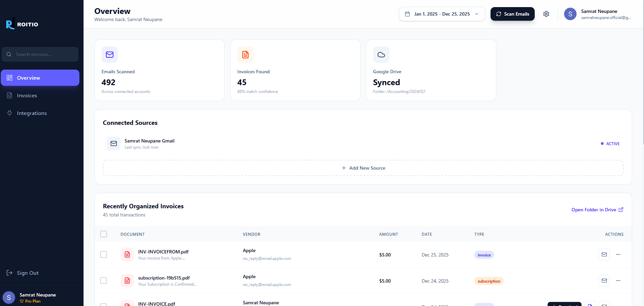
Task: Click the Integrations plug icon
Action: pyautogui.click(x=10, y=113)
